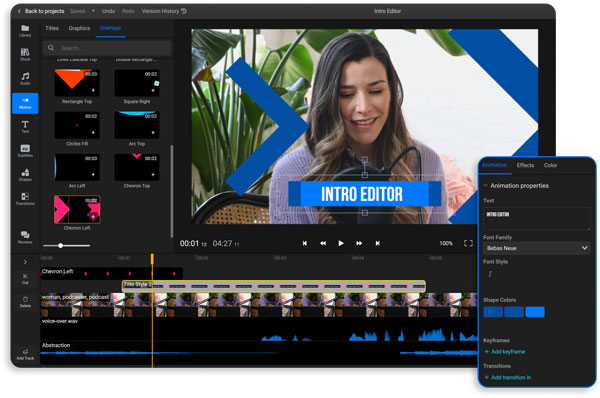Select the Cut scissors tool
Image resolution: width=600 pixels, height=398 pixels.
pyautogui.click(x=25, y=278)
